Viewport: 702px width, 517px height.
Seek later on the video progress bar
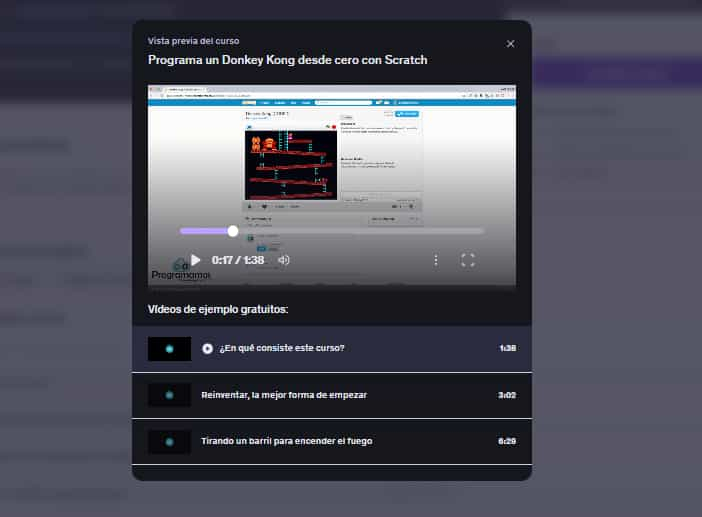click(x=360, y=231)
